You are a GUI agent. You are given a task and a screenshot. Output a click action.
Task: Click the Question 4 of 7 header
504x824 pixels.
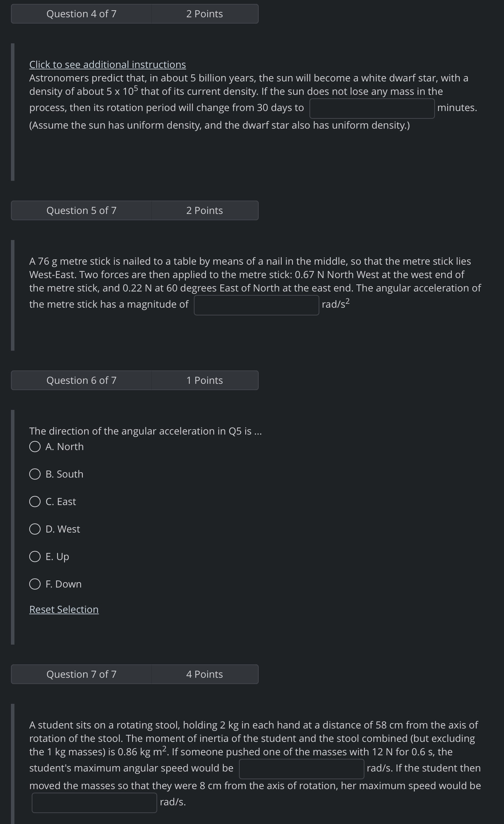pyautogui.click(x=81, y=14)
